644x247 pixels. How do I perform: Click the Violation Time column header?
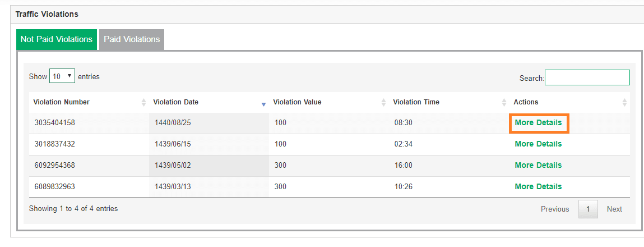pyautogui.click(x=416, y=102)
